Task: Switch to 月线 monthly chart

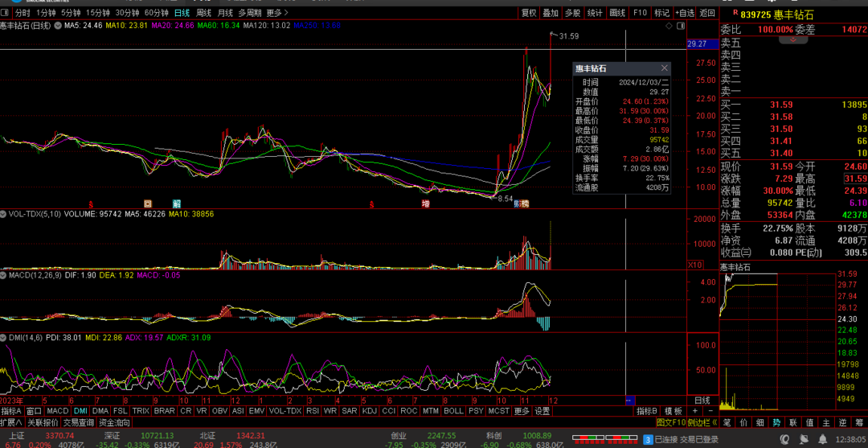Action: point(225,12)
